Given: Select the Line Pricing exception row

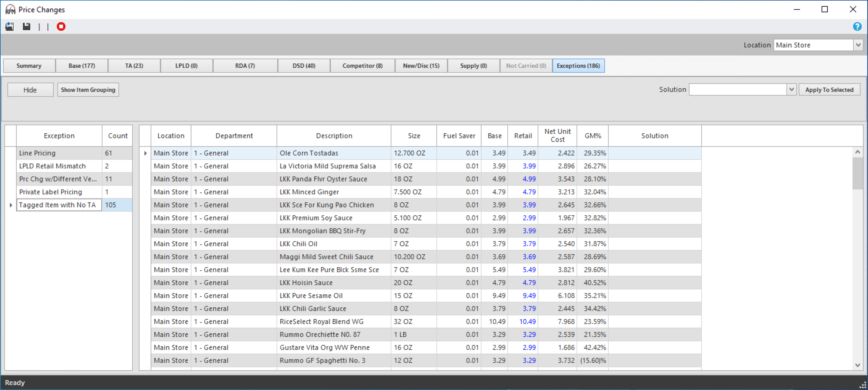Looking at the screenshot, I should point(59,153).
